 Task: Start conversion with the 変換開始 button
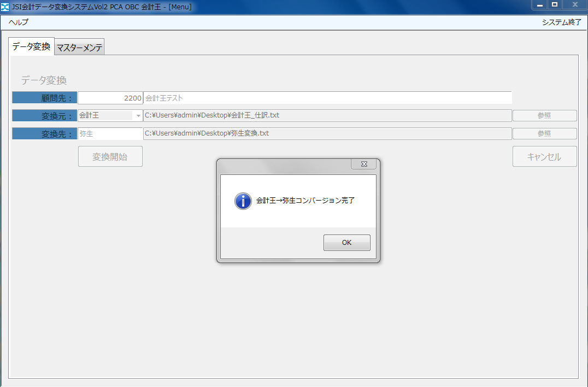pyautogui.click(x=110, y=156)
